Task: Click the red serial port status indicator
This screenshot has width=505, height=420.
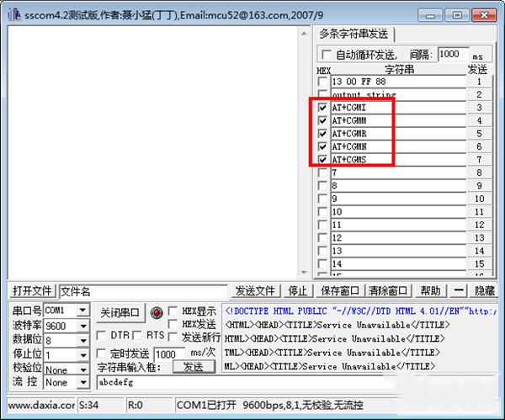Action: [157, 311]
